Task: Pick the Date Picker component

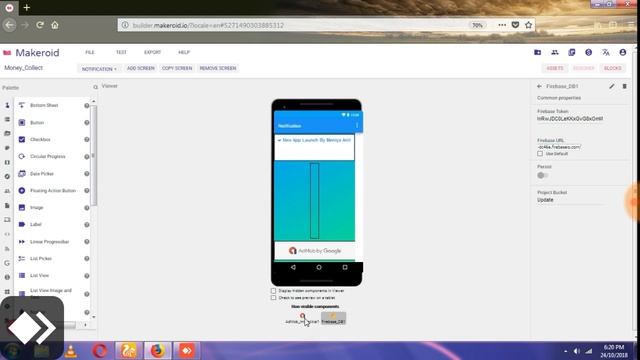Action: 42,173
